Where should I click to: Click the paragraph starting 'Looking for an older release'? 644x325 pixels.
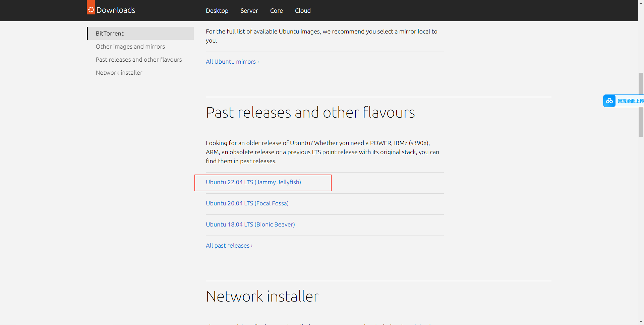(x=323, y=152)
